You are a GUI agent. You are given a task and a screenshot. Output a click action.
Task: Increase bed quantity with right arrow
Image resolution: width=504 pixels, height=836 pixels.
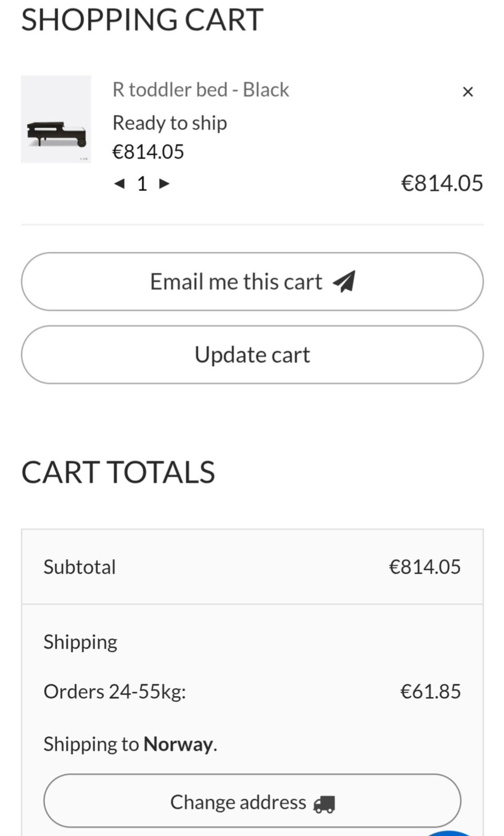164,183
